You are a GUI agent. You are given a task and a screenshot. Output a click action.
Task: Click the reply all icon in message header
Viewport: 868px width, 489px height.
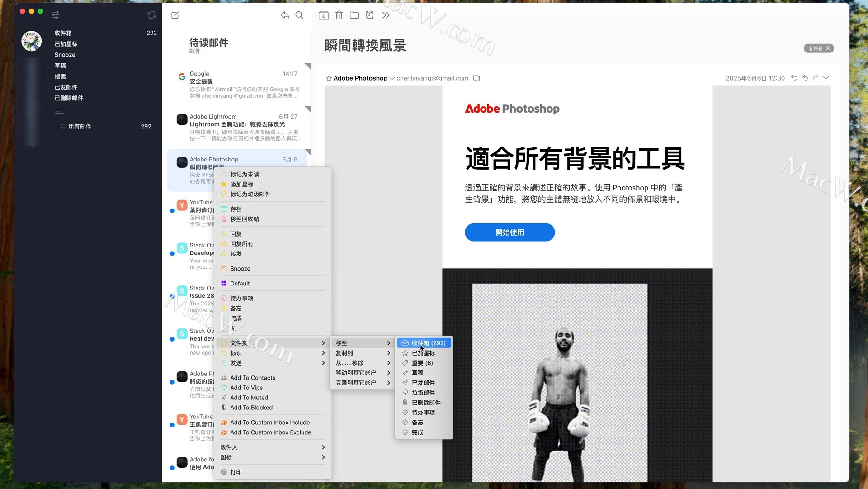pyautogui.click(x=805, y=78)
